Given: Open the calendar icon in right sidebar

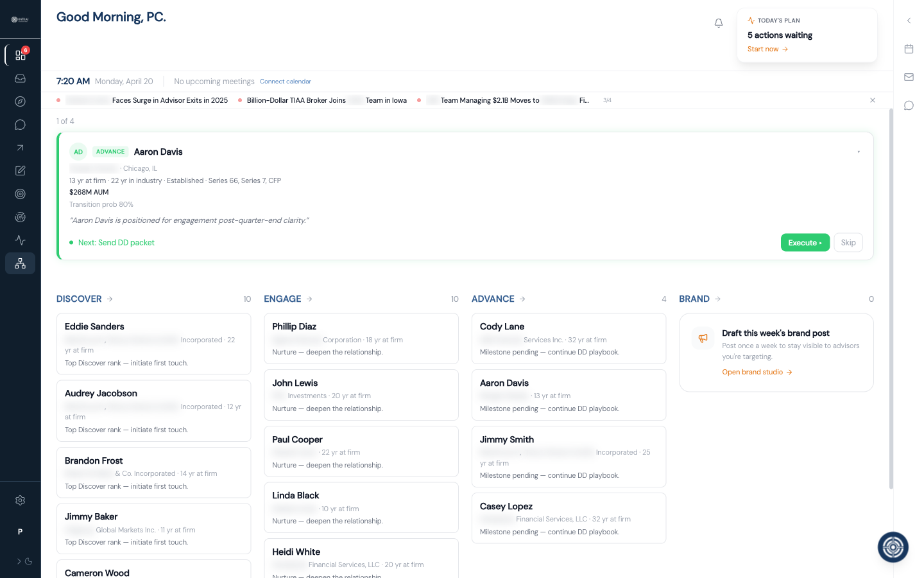Looking at the screenshot, I should pos(909,49).
